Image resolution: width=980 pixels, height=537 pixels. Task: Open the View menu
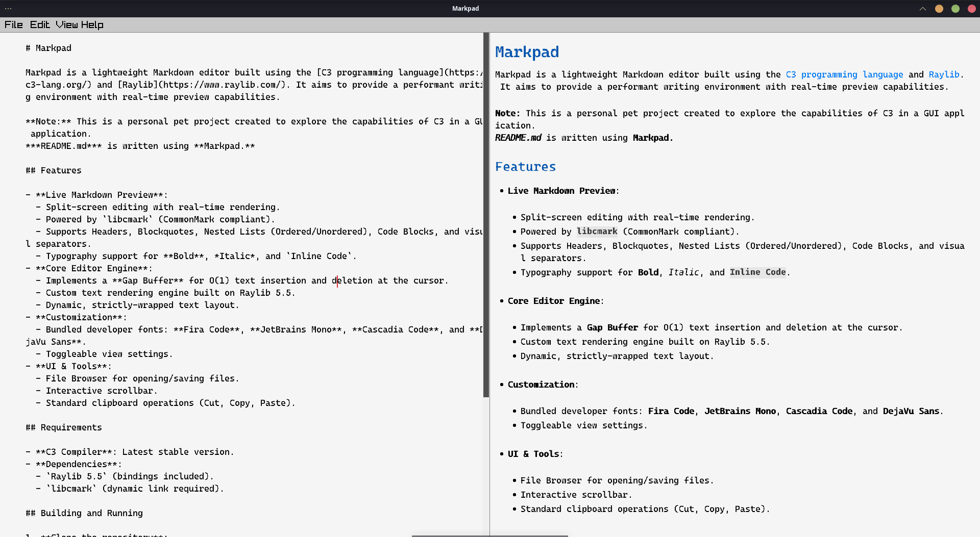67,24
